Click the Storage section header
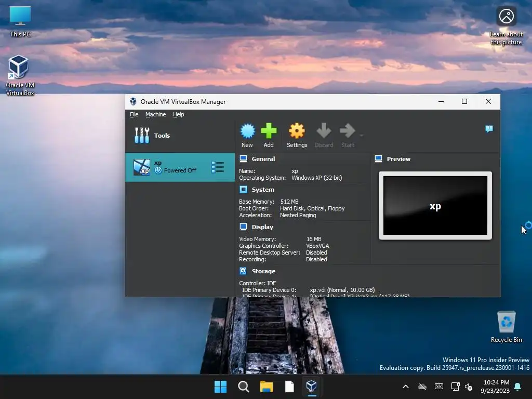 coord(263,271)
